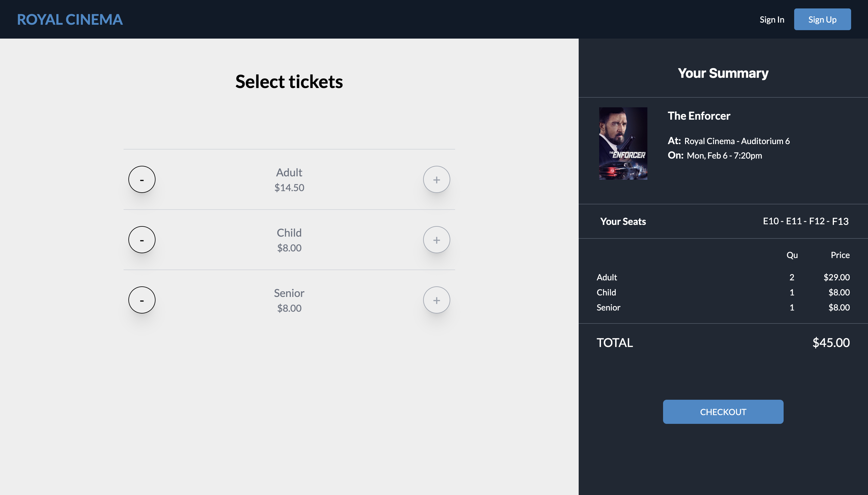Decrease the Child ticket quantity
Screen dimensions: 868x495
142,239
